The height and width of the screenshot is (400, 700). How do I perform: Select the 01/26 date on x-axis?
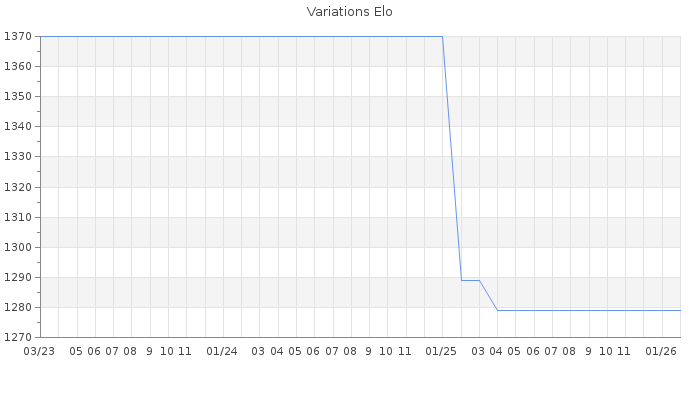click(x=661, y=351)
